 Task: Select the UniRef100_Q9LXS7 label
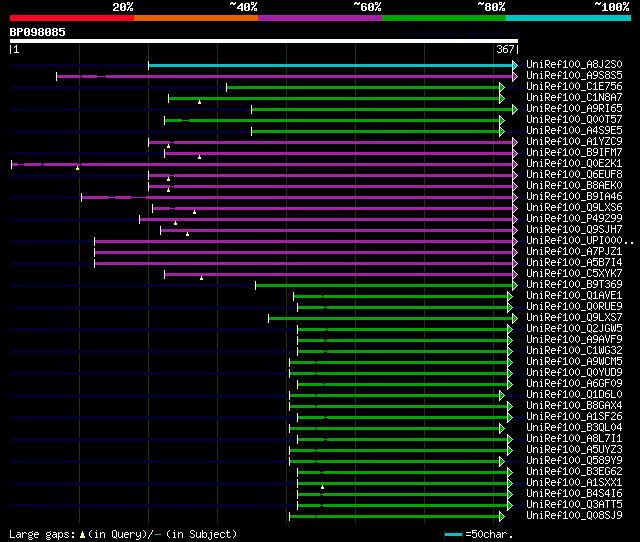point(574,318)
